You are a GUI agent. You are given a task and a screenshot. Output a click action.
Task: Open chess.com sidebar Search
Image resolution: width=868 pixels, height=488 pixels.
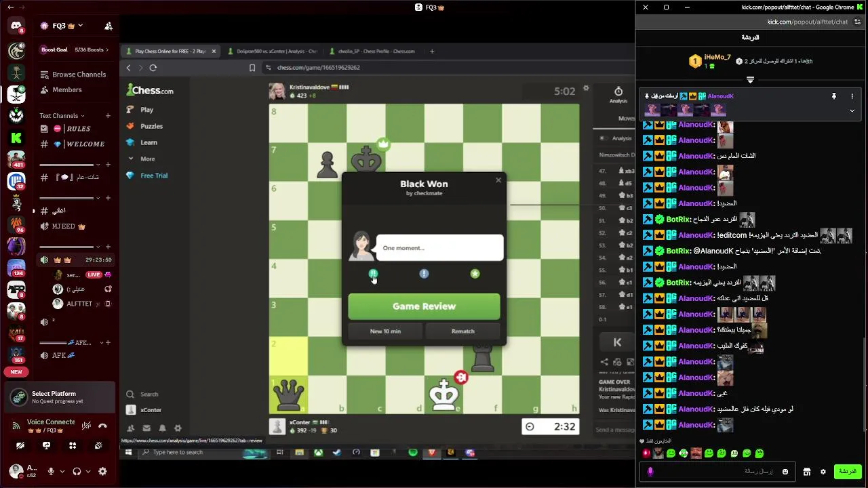(x=142, y=394)
